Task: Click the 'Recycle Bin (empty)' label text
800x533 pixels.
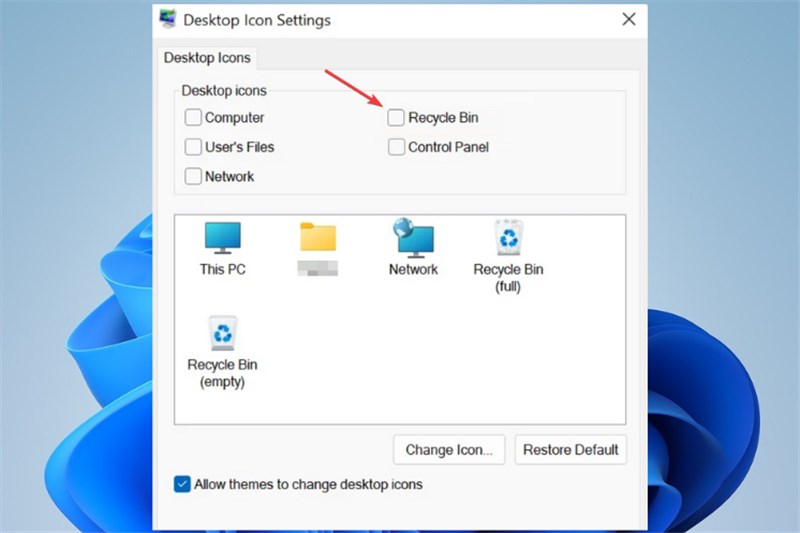Action: click(x=222, y=373)
